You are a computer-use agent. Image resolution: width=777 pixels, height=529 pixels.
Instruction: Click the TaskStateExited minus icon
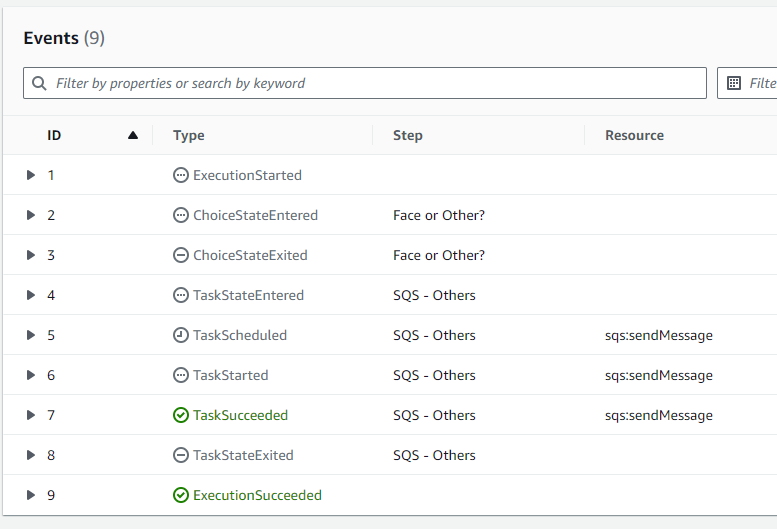tap(180, 455)
